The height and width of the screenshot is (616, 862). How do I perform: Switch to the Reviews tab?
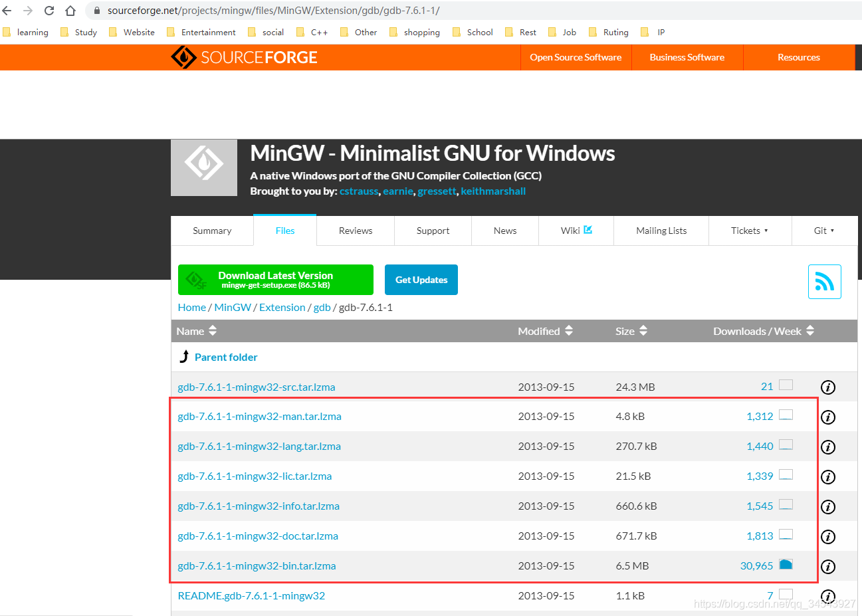355,230
